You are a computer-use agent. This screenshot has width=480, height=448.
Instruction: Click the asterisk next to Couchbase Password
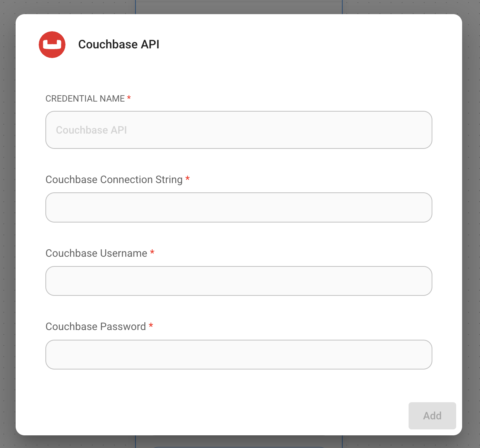pos(151,326)
